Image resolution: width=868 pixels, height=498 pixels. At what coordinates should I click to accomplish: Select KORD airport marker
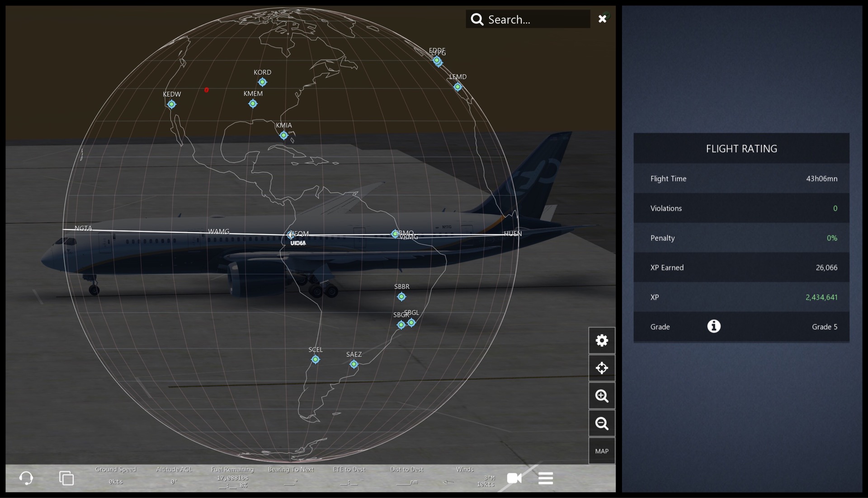pyautogui.click(x=262, y=82)
